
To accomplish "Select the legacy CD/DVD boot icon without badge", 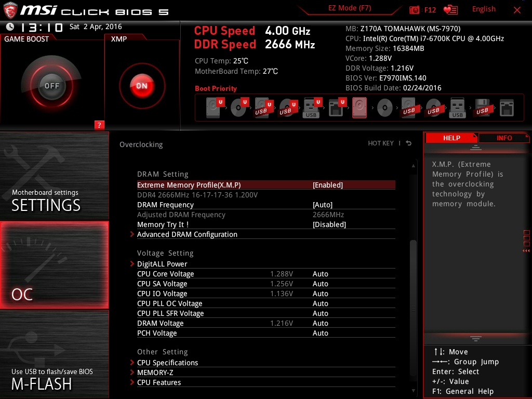I will tap(385, 108).
